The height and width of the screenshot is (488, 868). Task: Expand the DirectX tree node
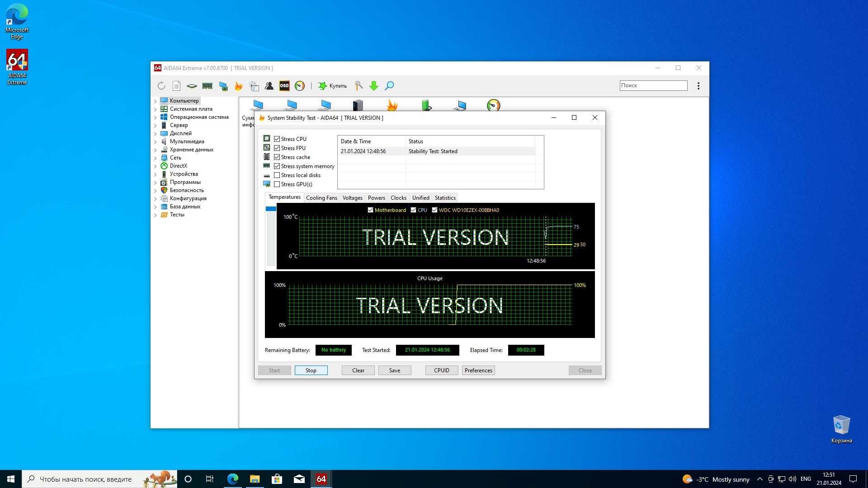(x=156, y=166)
